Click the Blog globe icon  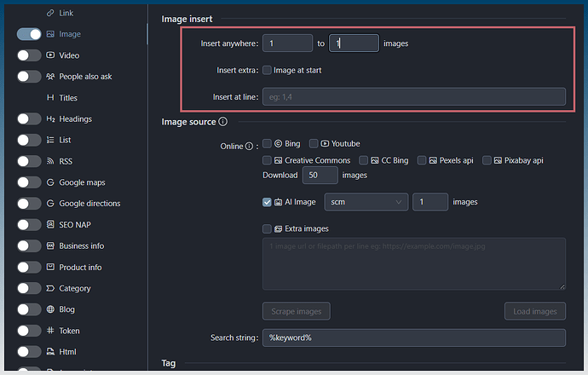coord(50,309)
